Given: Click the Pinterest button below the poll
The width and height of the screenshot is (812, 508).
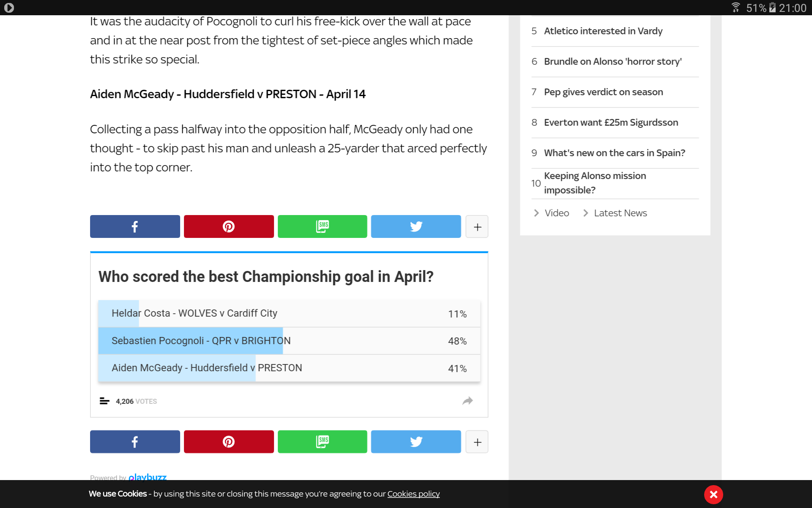Looking at the screenshot, I should tap(229, 442).
